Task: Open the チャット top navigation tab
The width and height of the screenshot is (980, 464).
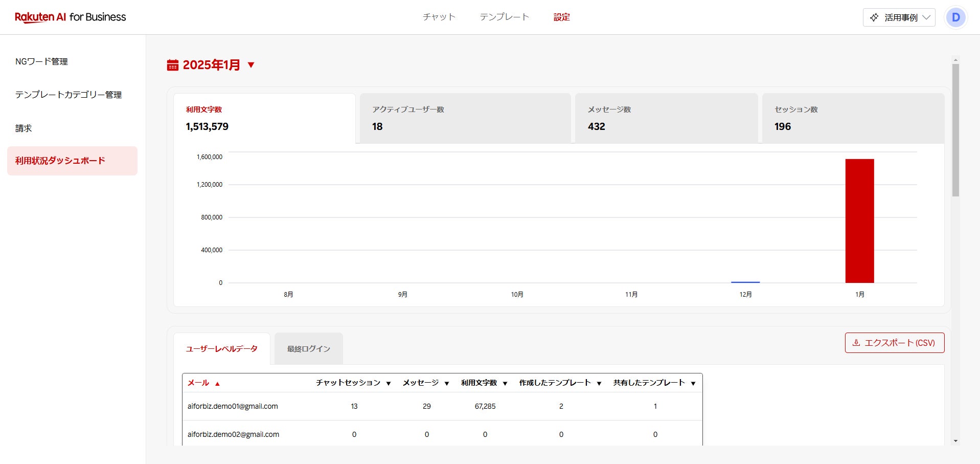Action: 439,17
